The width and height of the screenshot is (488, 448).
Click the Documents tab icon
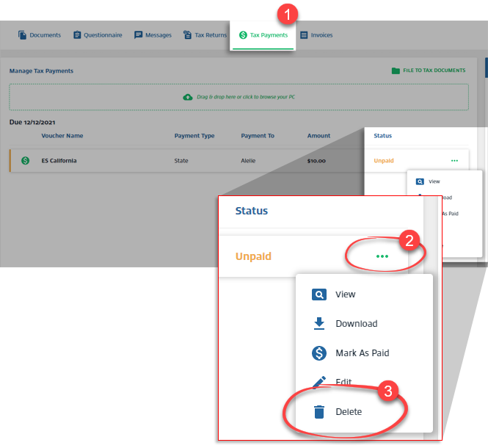point(22,35)
